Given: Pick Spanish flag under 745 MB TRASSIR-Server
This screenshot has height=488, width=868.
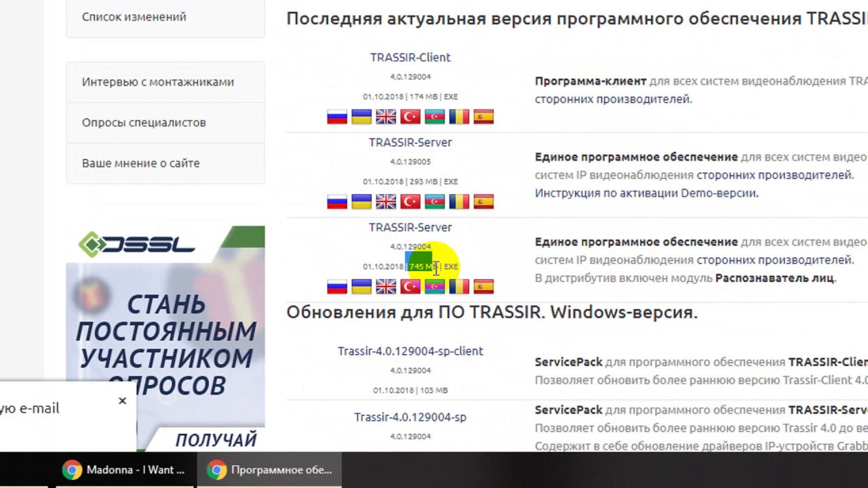Looking at the screenshot, I should (x=484, y=287).
